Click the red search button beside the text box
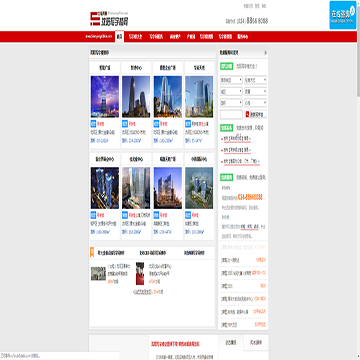The height and width of the screenshot is (360, 360). point(255,114)
